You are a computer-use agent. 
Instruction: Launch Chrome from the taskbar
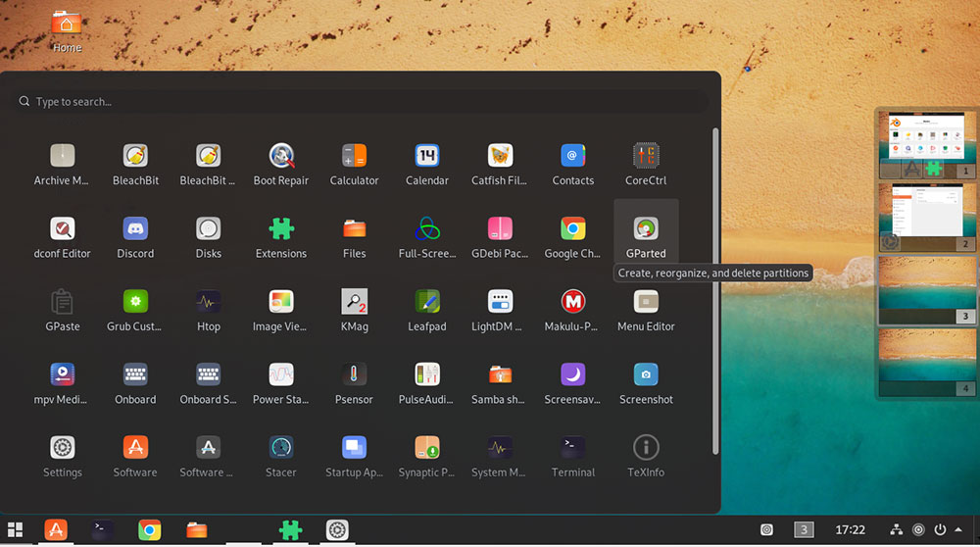149,530
